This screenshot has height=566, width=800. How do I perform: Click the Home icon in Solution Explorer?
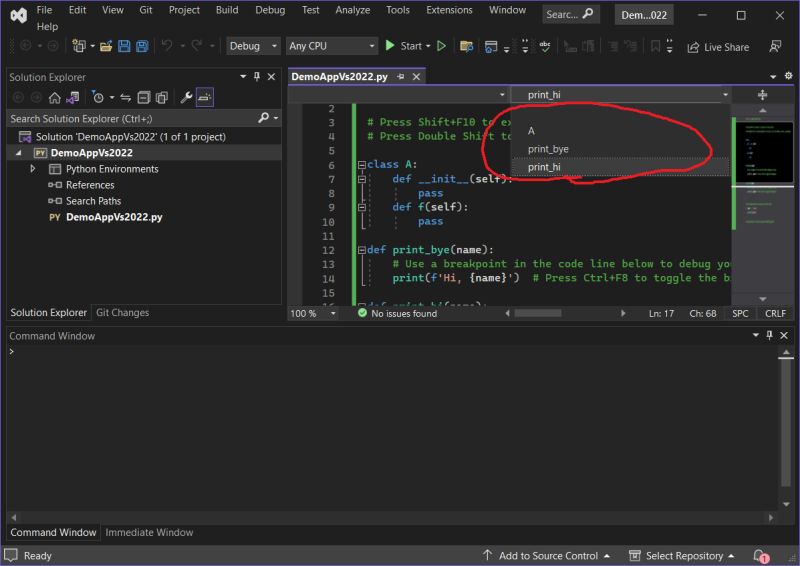[54, 97]
